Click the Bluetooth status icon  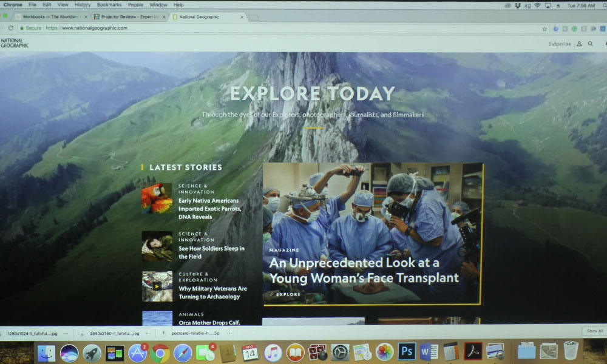coord(527,5)
